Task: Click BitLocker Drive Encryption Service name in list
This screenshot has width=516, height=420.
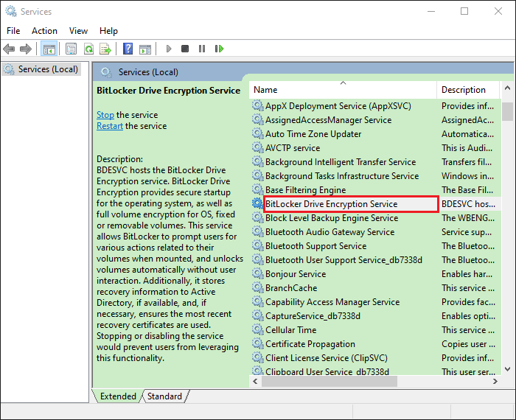Action: (332, 204)
